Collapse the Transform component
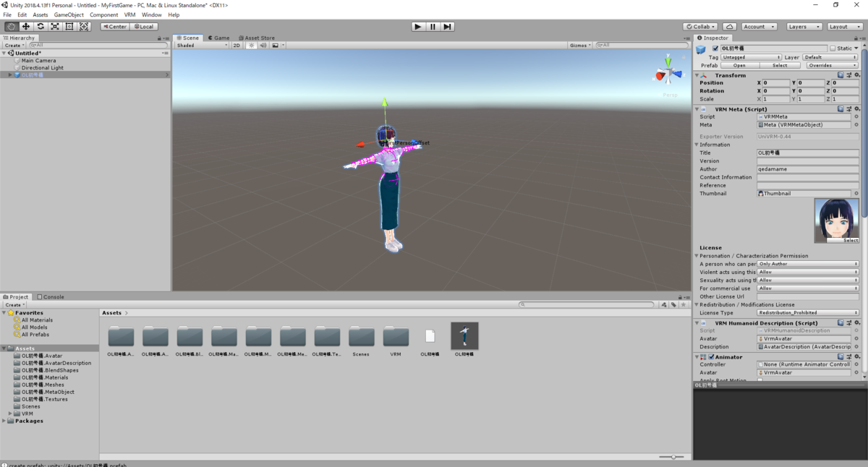The width and height of the screenshot is (868, 467). [x=697, y=75]
